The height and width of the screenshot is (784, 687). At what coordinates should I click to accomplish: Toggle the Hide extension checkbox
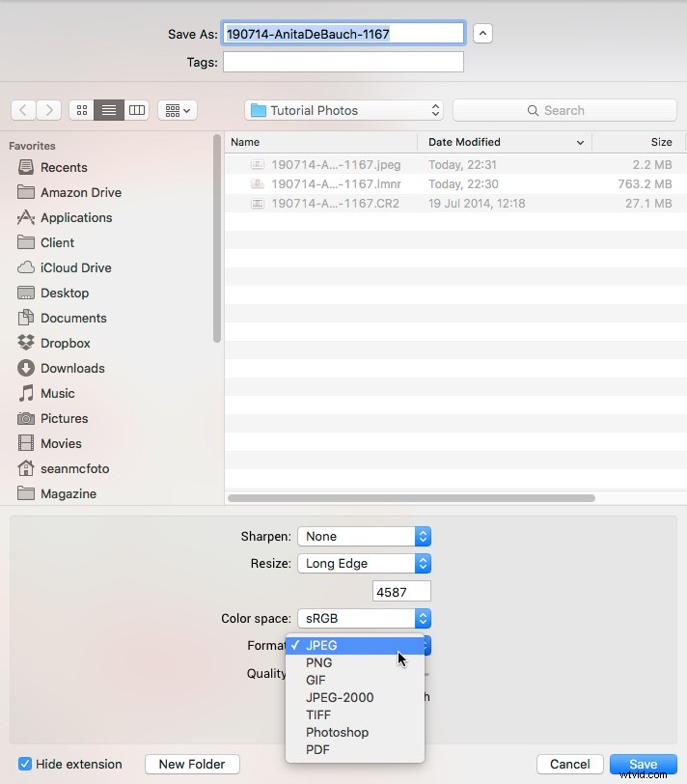[x=25, y=764]
